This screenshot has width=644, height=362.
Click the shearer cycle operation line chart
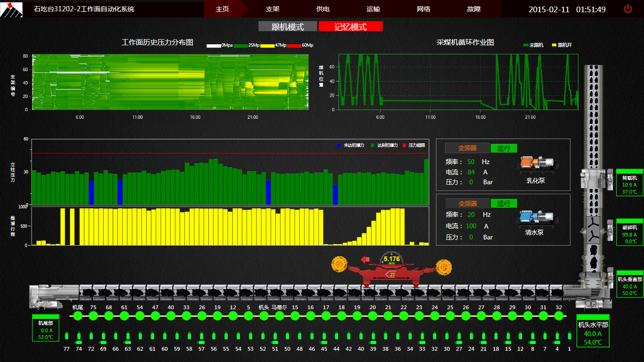(x=458, y=82)
